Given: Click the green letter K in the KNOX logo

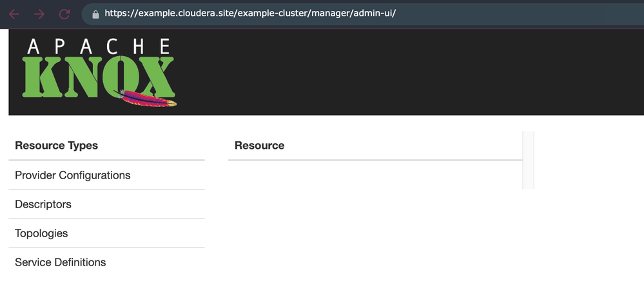Looking at the screenshot, I should (43, 77).
